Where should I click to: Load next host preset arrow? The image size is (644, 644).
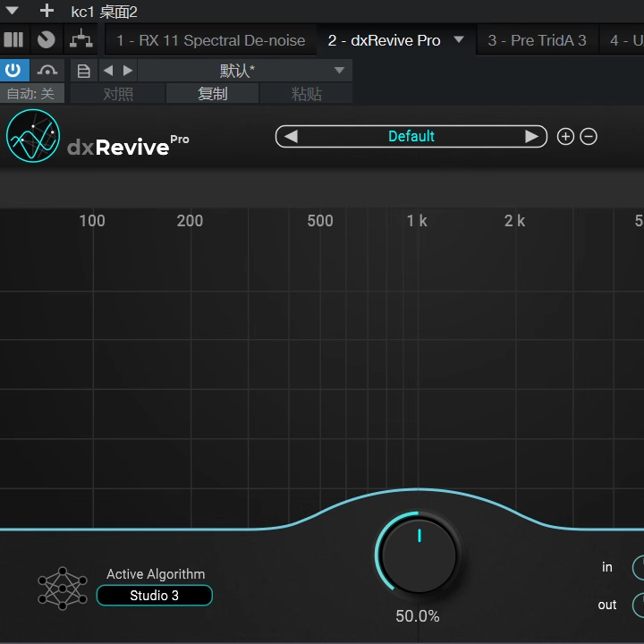tap(128, 71)
